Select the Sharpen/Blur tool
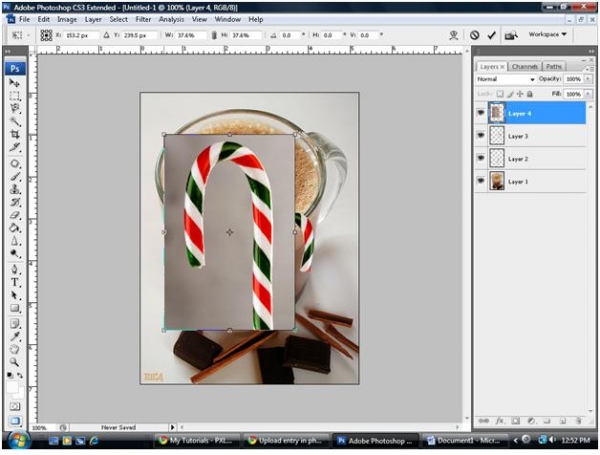This screenshot has height=455, width=600. pyautogui.click(x=15, y=241)
